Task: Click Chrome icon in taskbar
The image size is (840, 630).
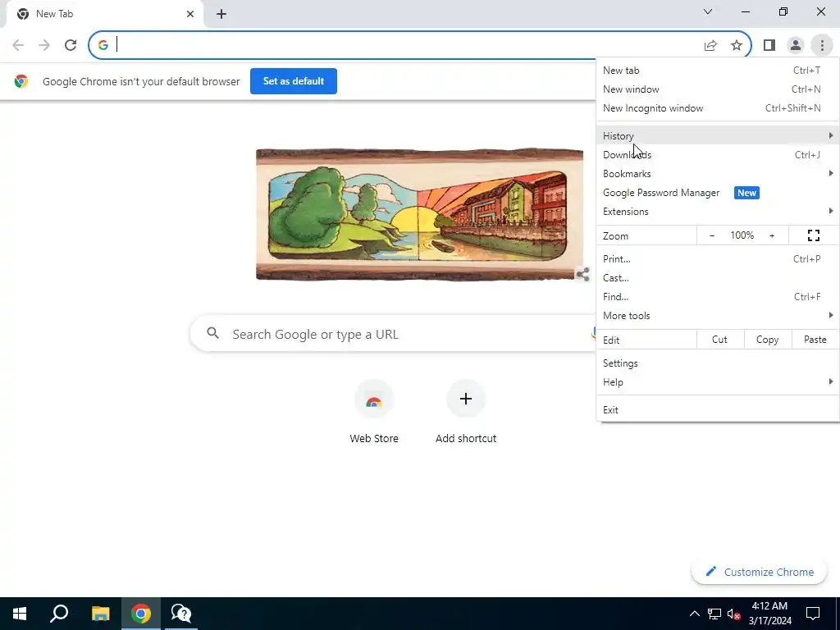Action: [141, 614]
